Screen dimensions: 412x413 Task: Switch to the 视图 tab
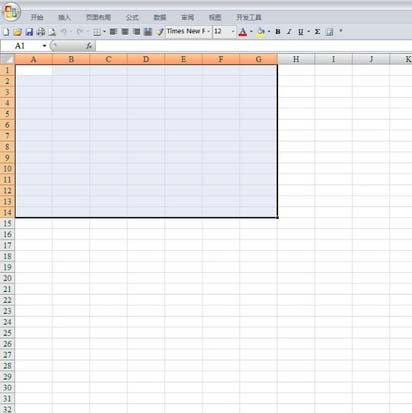[215, 17]
